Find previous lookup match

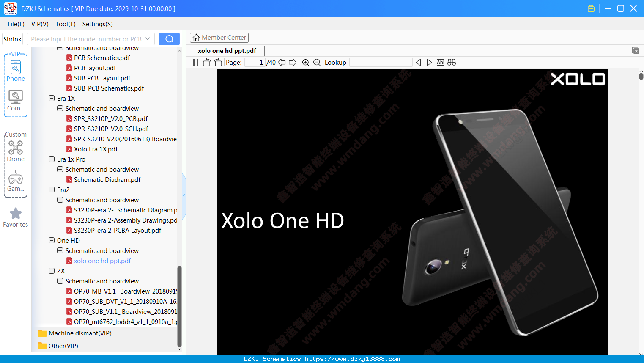click(x=418, y=62)
